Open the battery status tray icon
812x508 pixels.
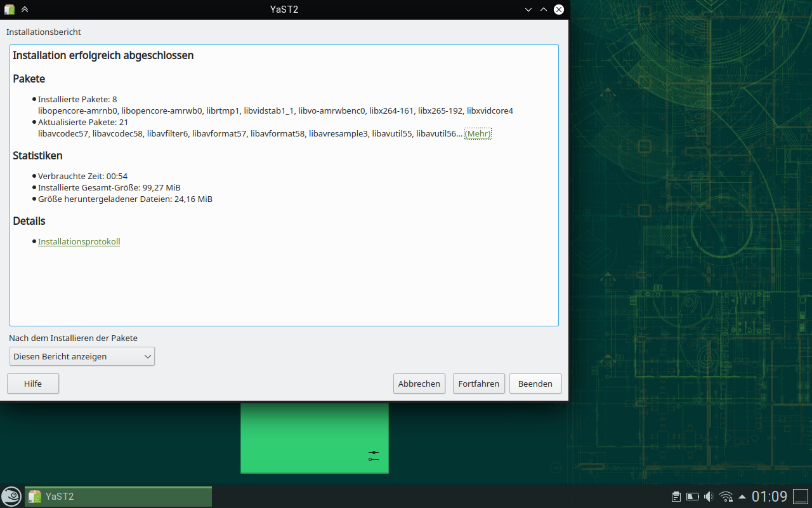tap(693, 497)
